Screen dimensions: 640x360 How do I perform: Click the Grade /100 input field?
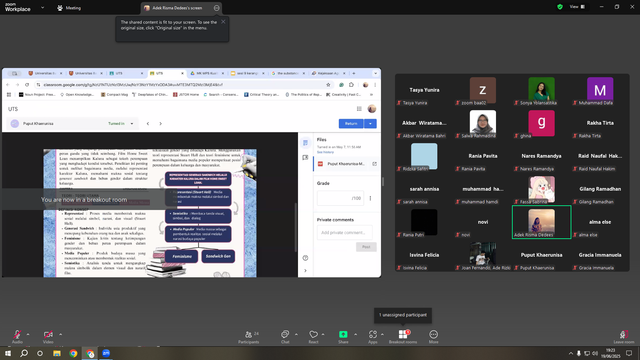(340, 198)
